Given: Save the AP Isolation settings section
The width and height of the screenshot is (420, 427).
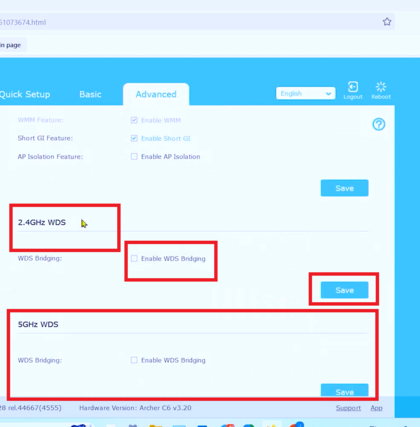Looking at the screenshot, I should [x=344, y=188].
